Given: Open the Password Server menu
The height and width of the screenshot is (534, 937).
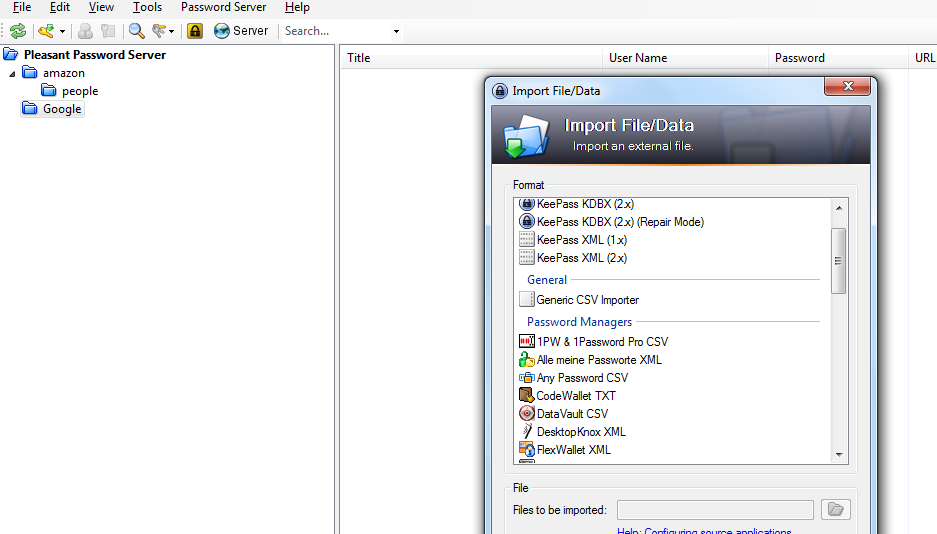Looking at the screenshot, I should (x=223, y=7).
